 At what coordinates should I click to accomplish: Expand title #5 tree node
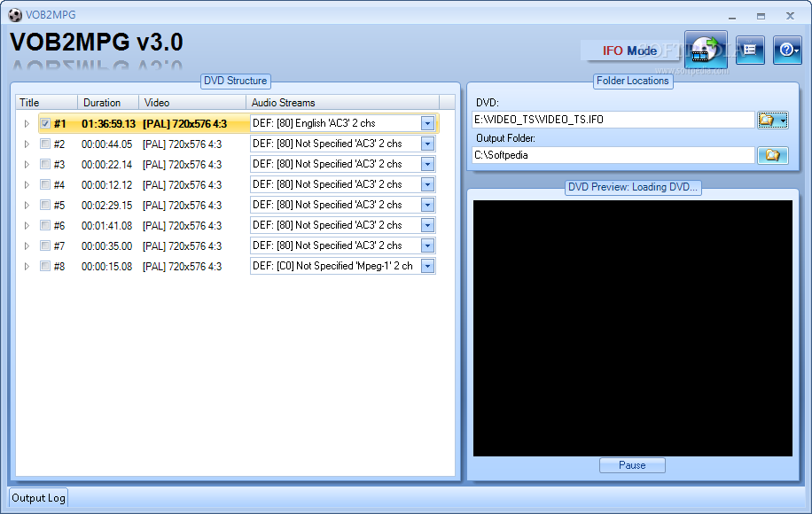point(27,205)
